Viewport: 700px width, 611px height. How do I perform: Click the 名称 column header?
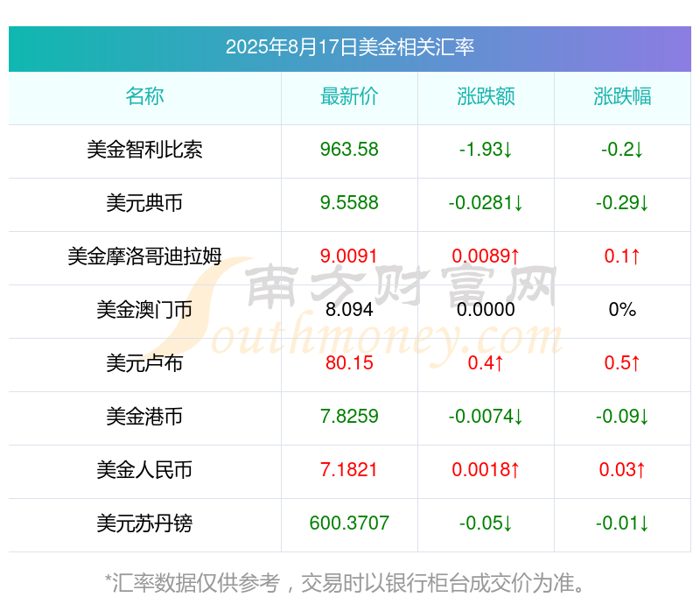144,96
